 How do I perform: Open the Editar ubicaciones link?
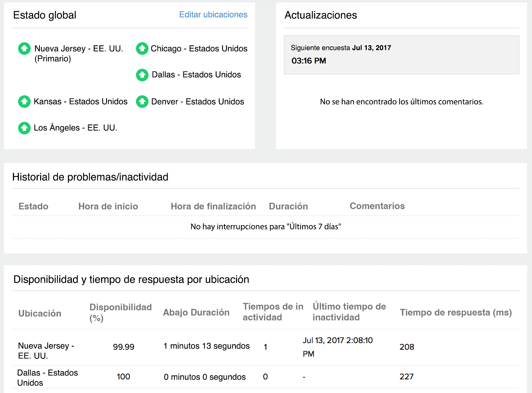coord(213,15)
